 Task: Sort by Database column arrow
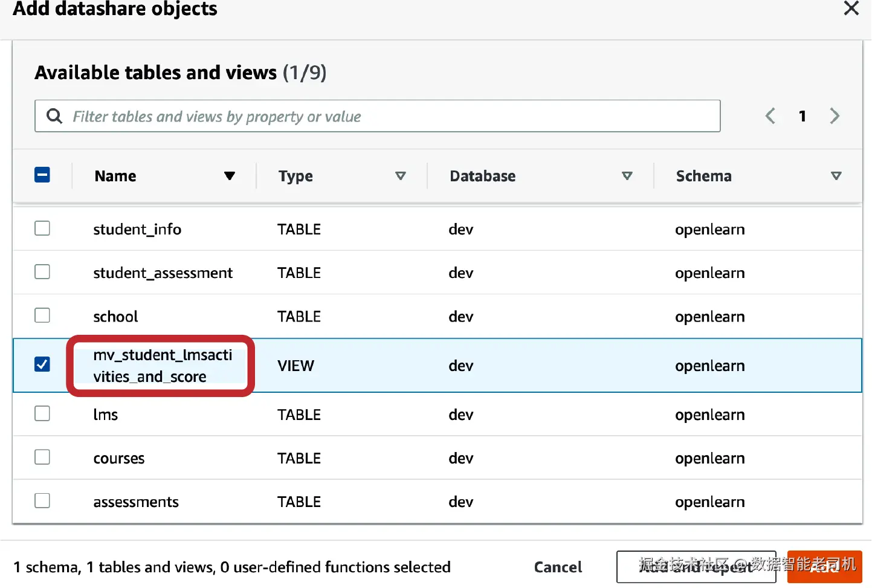[x=627, y=176]
